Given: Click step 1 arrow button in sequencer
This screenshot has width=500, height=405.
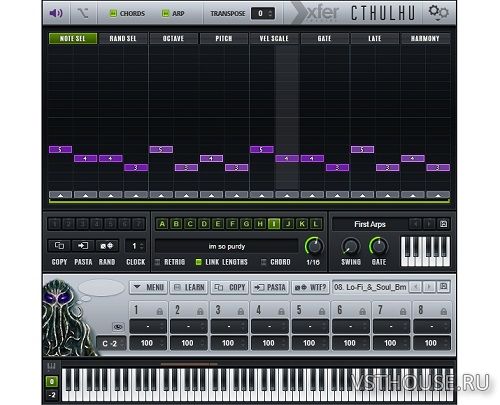Looking at the screenshot, I should pyautogui.click(x=60, y=195).
